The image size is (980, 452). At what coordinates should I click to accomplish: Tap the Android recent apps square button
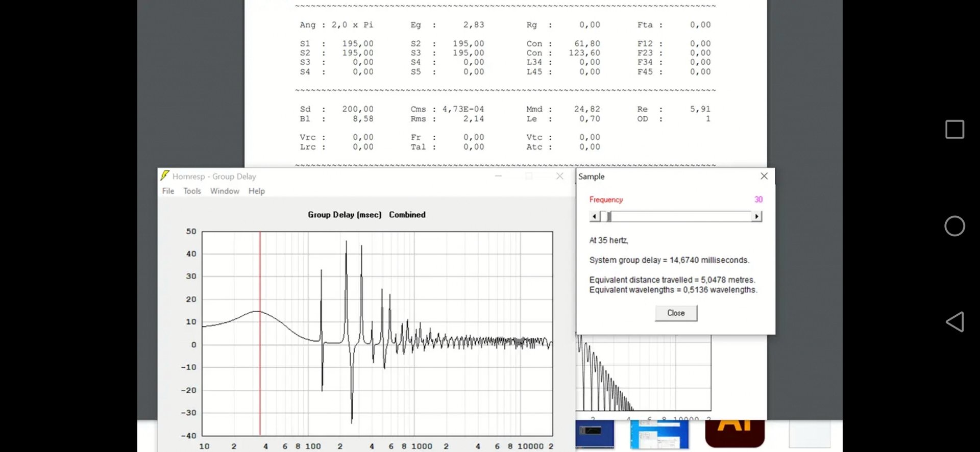coord(954,130)
